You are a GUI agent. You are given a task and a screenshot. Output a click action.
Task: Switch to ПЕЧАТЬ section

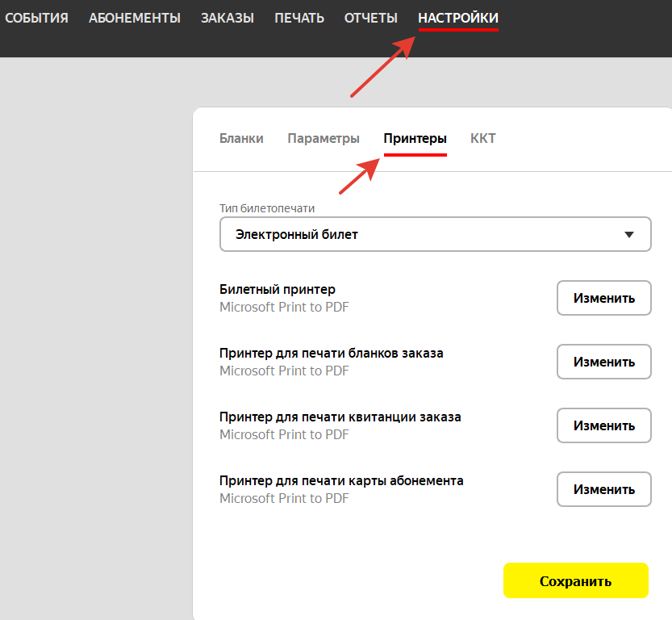(x=299, y=18)
